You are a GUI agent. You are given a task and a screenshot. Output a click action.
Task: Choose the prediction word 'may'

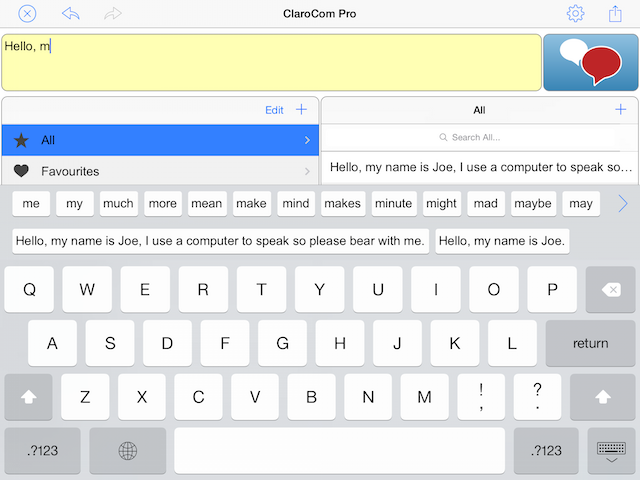pos(581,203)
